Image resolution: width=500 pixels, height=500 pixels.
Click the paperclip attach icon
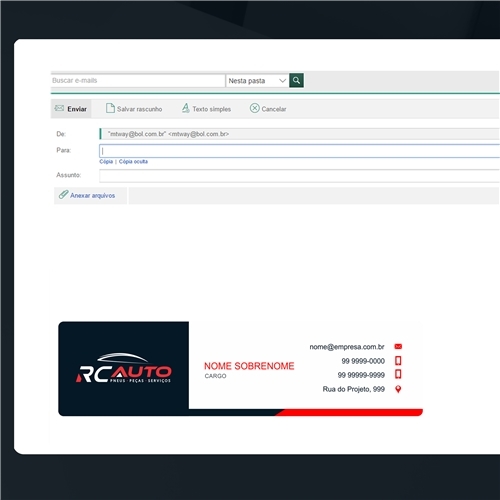point(63,195)
